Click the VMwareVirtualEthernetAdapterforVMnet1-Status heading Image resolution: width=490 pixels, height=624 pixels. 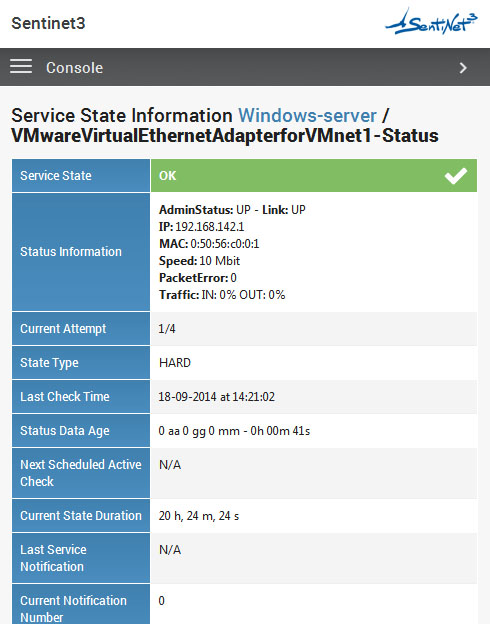point(225,136)
